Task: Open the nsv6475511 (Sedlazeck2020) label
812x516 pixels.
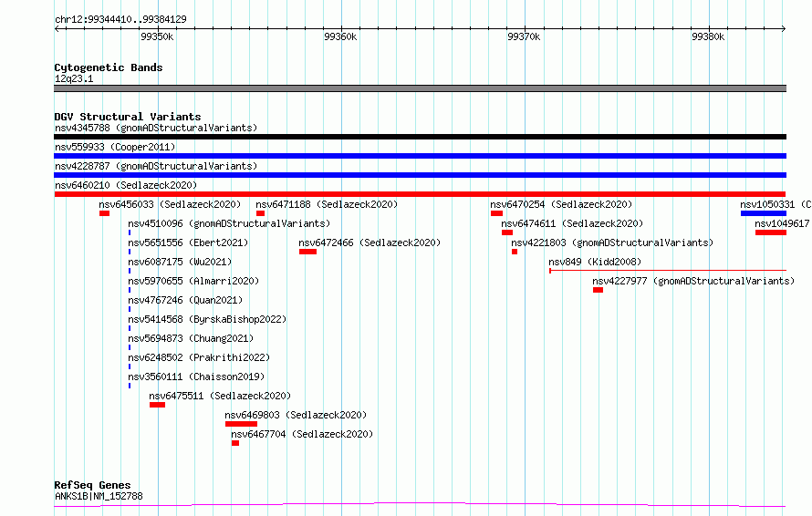Action: [x=220, y=396]
